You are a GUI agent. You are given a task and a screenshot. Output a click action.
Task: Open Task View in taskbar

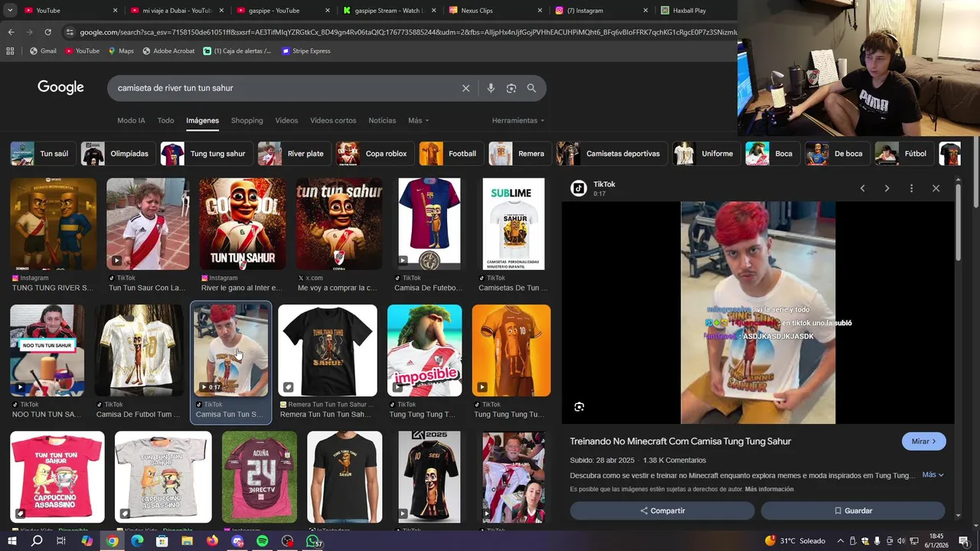tap(61, 541)
